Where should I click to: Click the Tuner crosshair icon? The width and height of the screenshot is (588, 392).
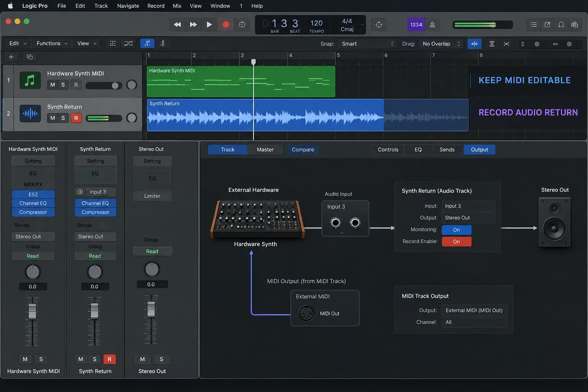[x=379, y=24]
